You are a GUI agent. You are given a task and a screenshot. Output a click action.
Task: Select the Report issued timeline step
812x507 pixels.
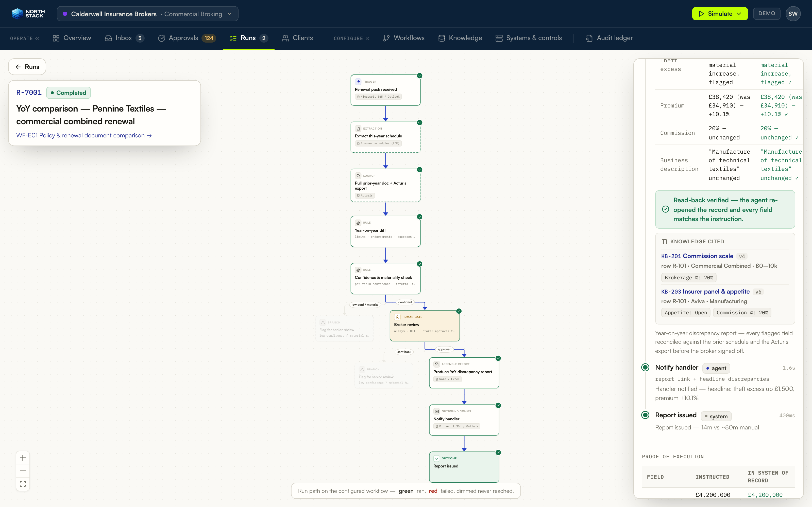(676, 415)
